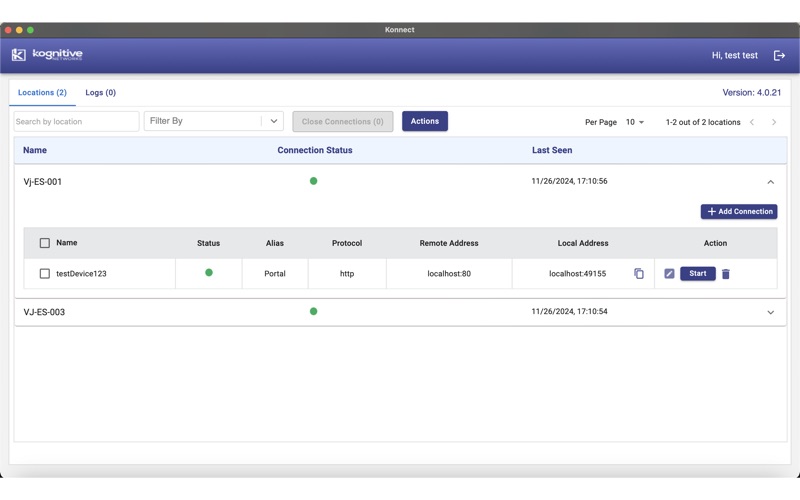
Task: Edit the testDevice123 connection
Action: click(x=669, y=273)
